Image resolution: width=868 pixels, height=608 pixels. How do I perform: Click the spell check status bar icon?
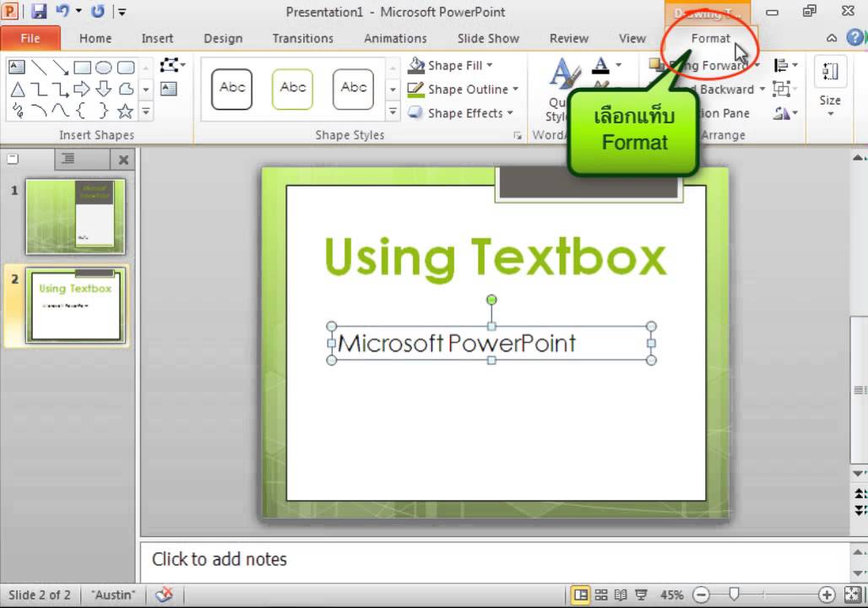164,594
